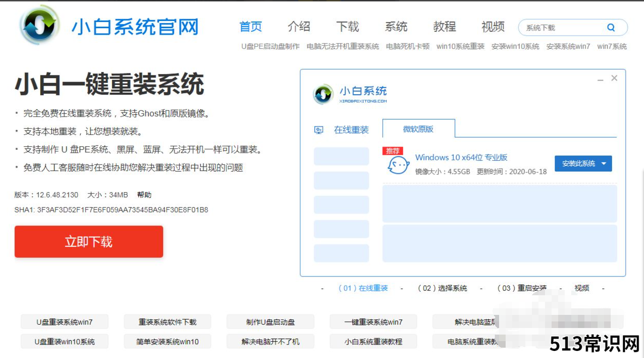Image resolution: width=644 pixels, height=358 pixels.
Task: Open win10系统重装 link
Action: (x=461, y=46)
